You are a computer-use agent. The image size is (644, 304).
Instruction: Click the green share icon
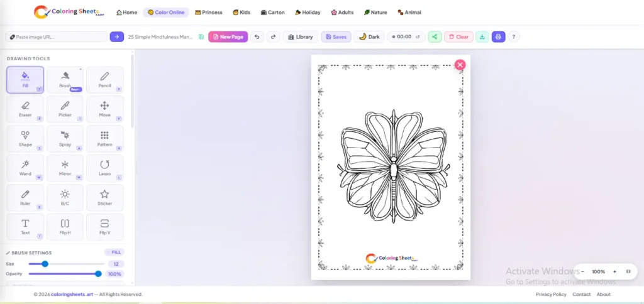[435, 37]
